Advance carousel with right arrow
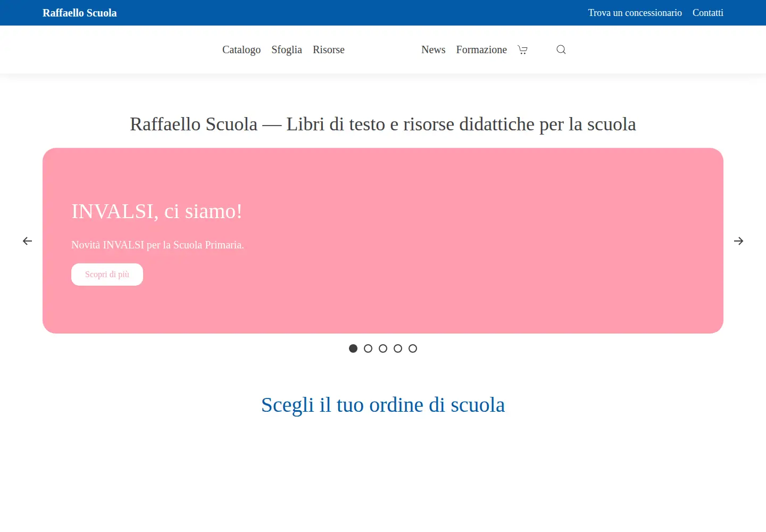Viewport: 766px width, 532px height. (738, 241)
